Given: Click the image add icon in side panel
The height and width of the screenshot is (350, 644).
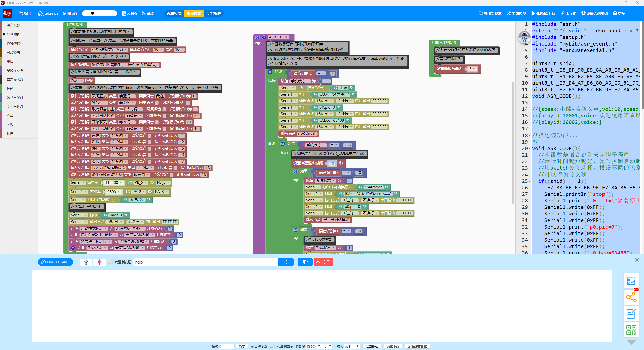Looking at the screenshot, I should pos(631,281).
